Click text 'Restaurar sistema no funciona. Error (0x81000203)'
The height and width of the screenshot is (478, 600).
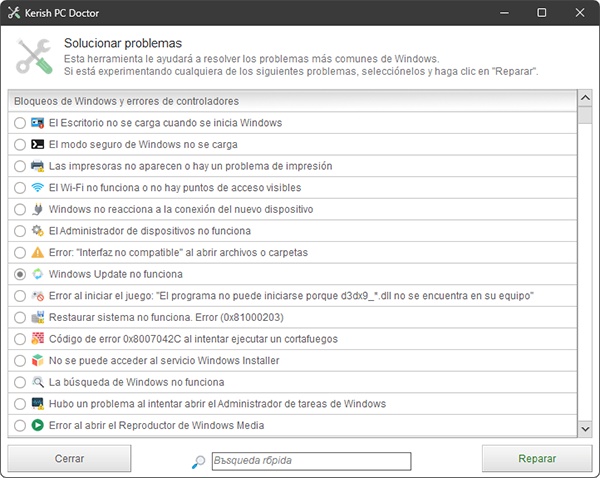tap(166, 318)
